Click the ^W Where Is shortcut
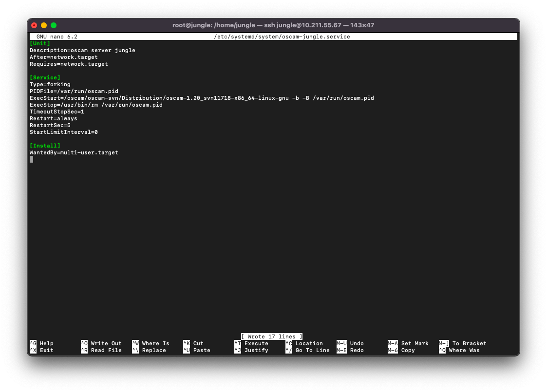Viewport: 547px width, 392px height. click(151, 343)
